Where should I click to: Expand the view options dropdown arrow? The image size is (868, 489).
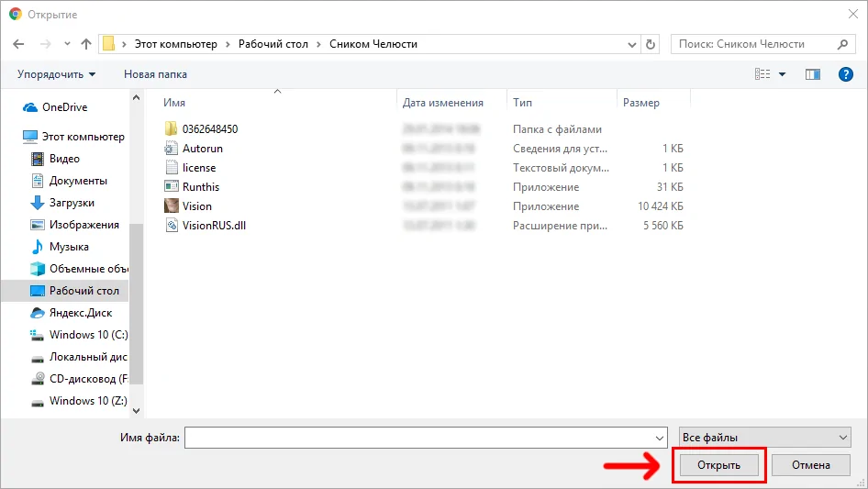pyautogui.click(x=783, y=74)
